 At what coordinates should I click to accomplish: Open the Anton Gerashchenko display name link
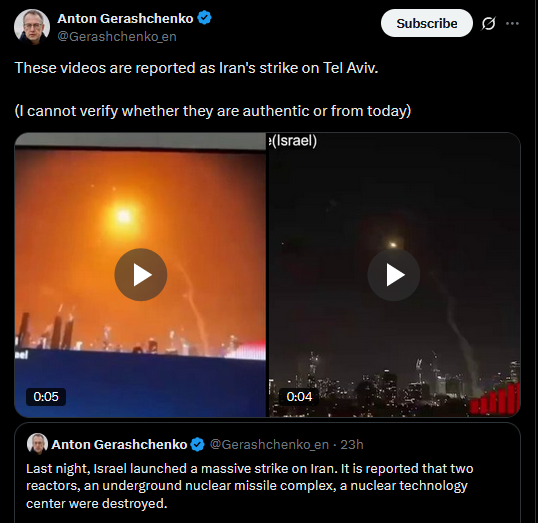coord(125,18)
